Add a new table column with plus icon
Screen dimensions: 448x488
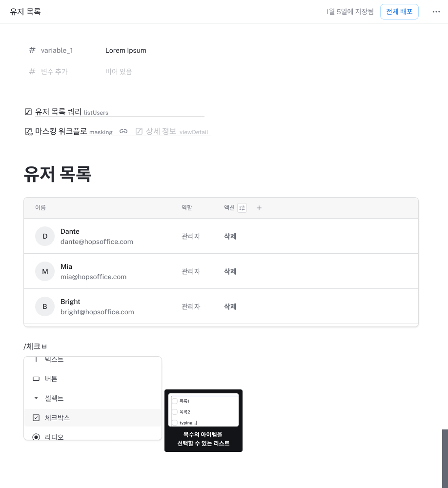point(259,207)
